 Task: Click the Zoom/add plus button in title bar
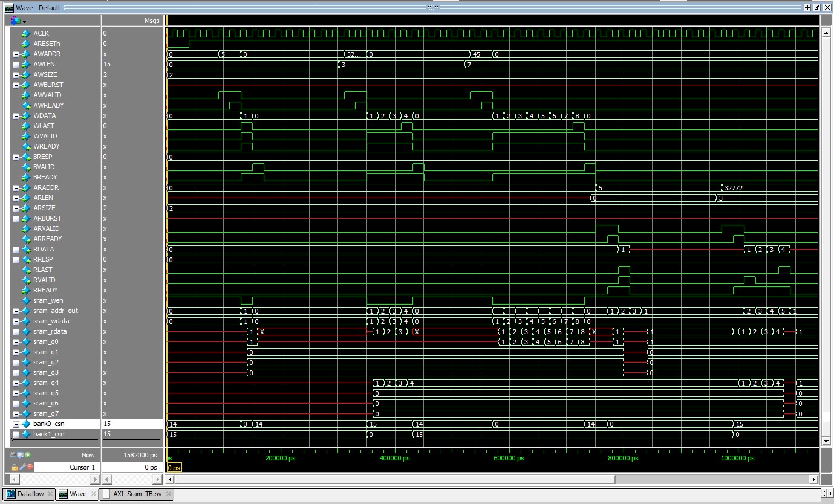pyautogui.click(x=807, y=7)
